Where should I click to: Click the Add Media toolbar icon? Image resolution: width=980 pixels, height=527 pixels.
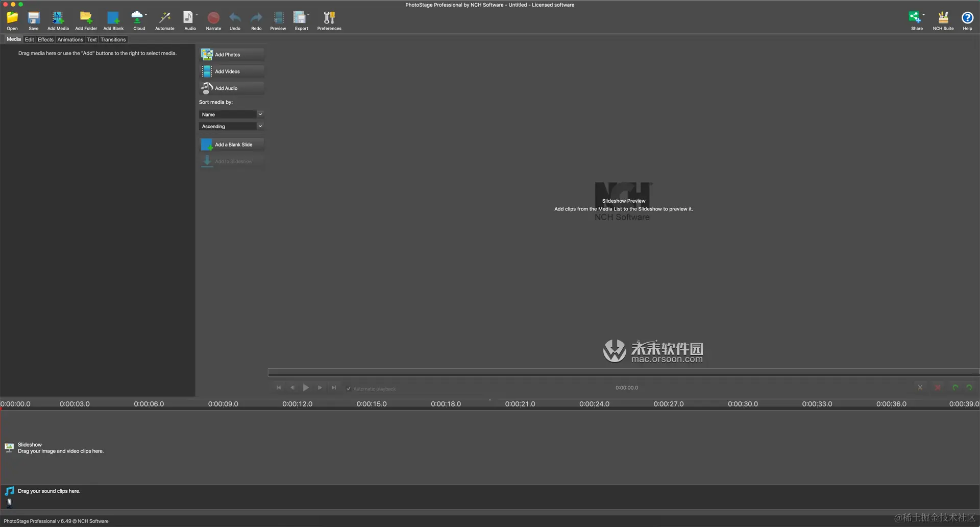58,18
